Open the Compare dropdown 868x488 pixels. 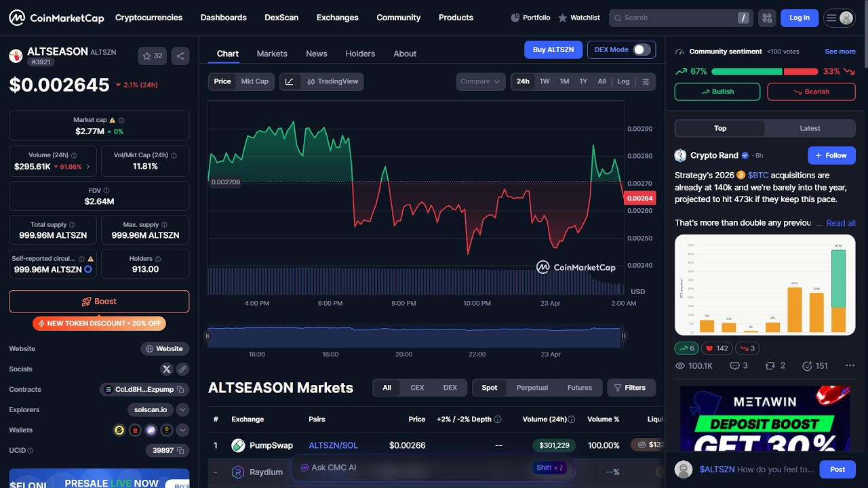click(481, 81)
